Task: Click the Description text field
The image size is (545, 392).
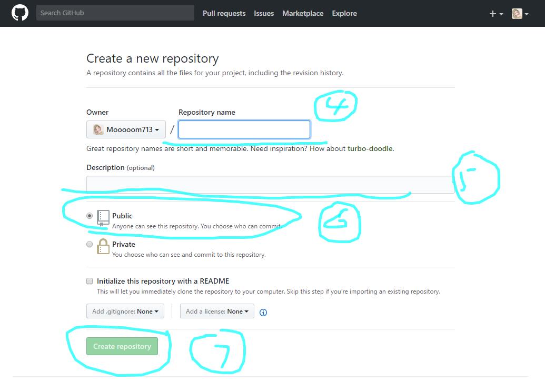Action: tap(269, 184)
